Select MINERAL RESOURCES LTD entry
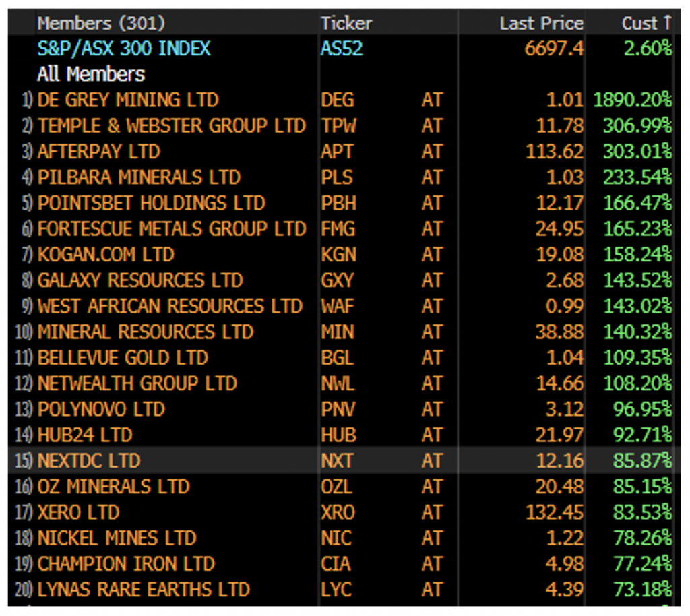The image size is (690, 616). tap(146, 332)
